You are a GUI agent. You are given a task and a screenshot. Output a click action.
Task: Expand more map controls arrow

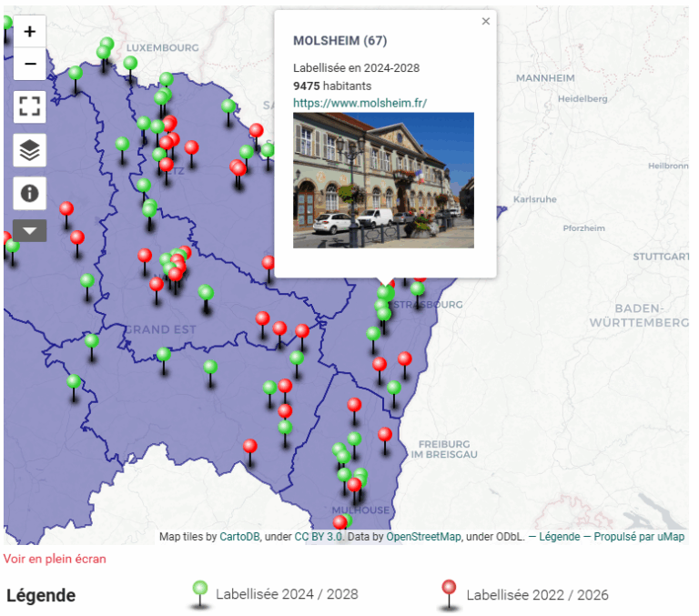coord(30,231)
